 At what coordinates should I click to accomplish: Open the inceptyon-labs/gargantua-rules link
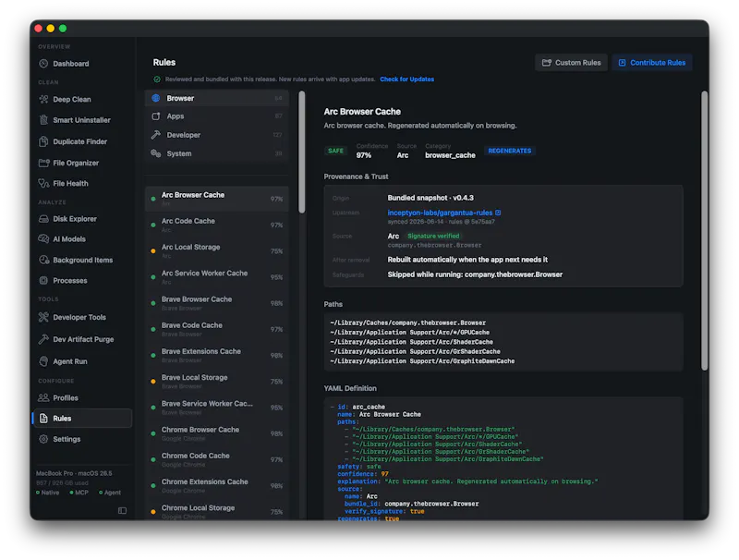[x=440, y=213]
